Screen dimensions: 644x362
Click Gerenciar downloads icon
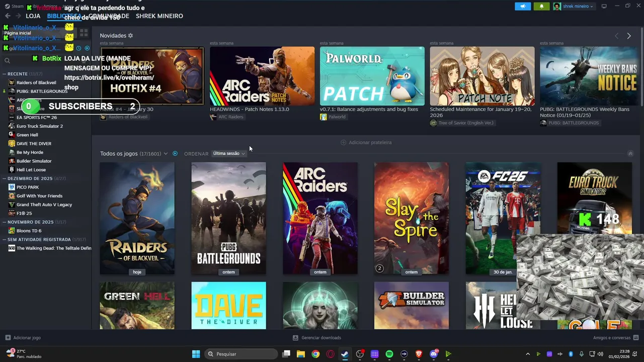295,338
